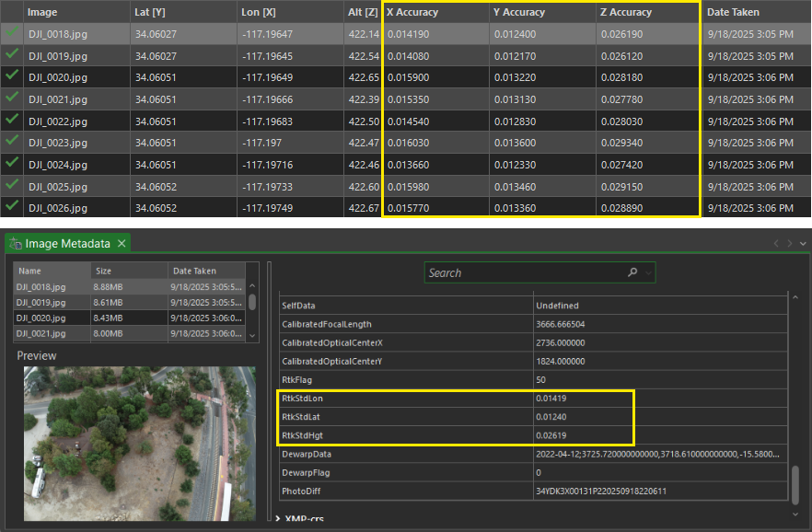Click the right navigation arrow above the metadata panel
This screenshot has width=812, height=532.
tap(790, 243)
